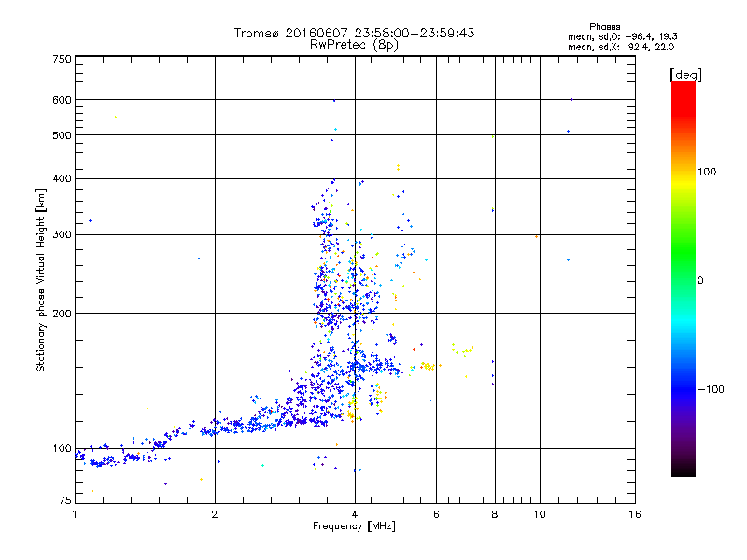Click the yellow point cluster near 7 MHz
This screenshot has width=747, height=560.
point(462,351)
